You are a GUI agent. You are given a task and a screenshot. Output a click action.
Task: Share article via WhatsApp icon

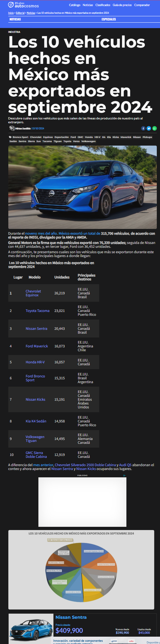(x=155, y=128)
